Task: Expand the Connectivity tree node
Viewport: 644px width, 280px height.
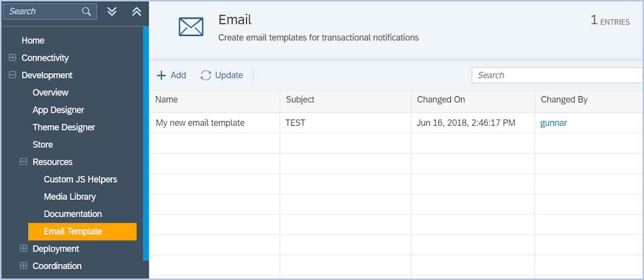Action: [12, 58]
